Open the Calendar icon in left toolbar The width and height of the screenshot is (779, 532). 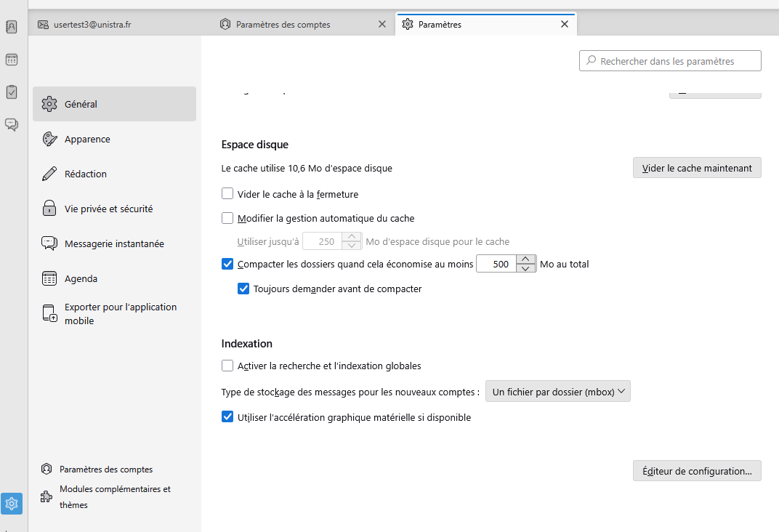(x=12, y=60)
